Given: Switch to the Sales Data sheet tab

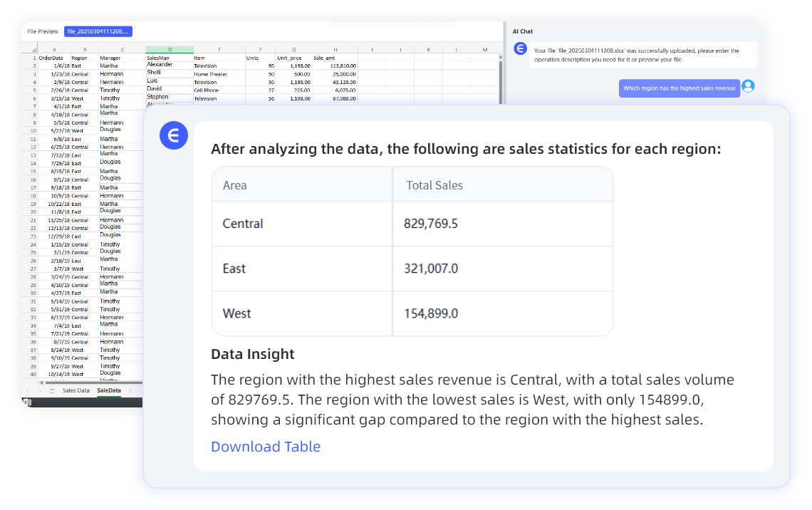Looking at the screenshot, I should pos(76,391).
